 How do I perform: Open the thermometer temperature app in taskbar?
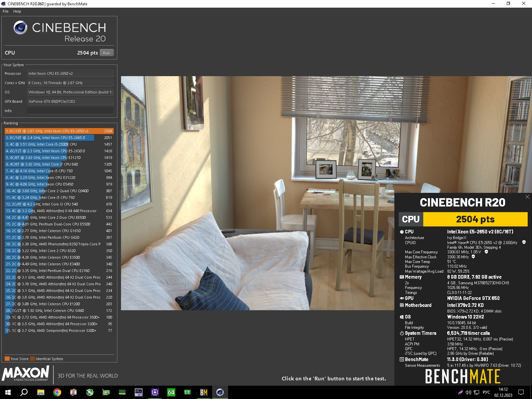tap(73, 392)
